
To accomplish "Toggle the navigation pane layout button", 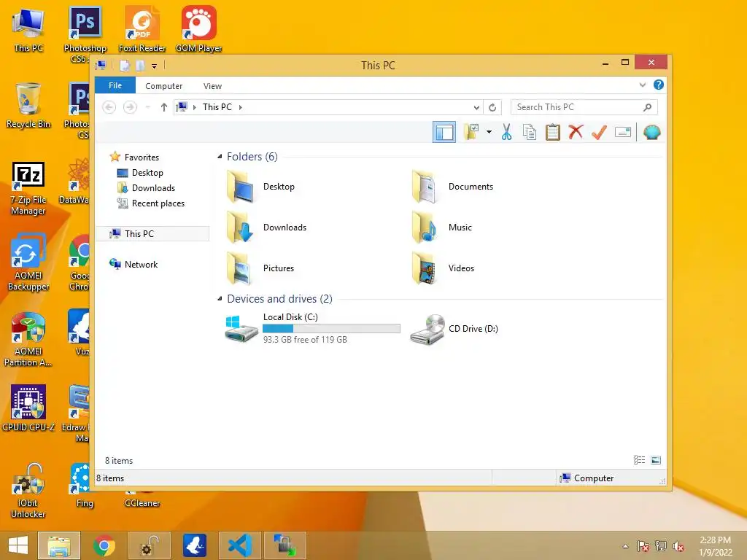I will [444, 132].
